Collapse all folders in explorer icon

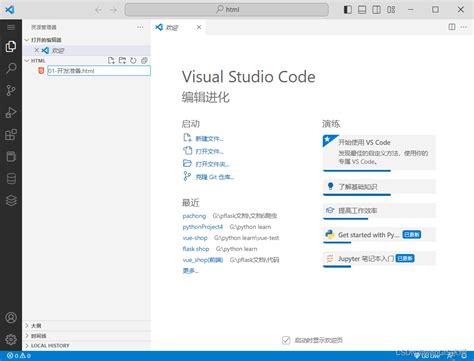tap(144, 60)
